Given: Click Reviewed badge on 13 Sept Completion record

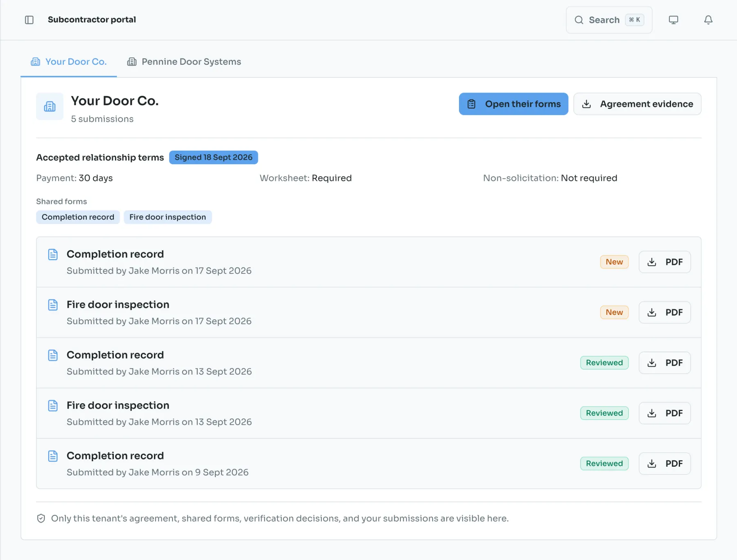Looking at the screenshot, I should [604, 363].
